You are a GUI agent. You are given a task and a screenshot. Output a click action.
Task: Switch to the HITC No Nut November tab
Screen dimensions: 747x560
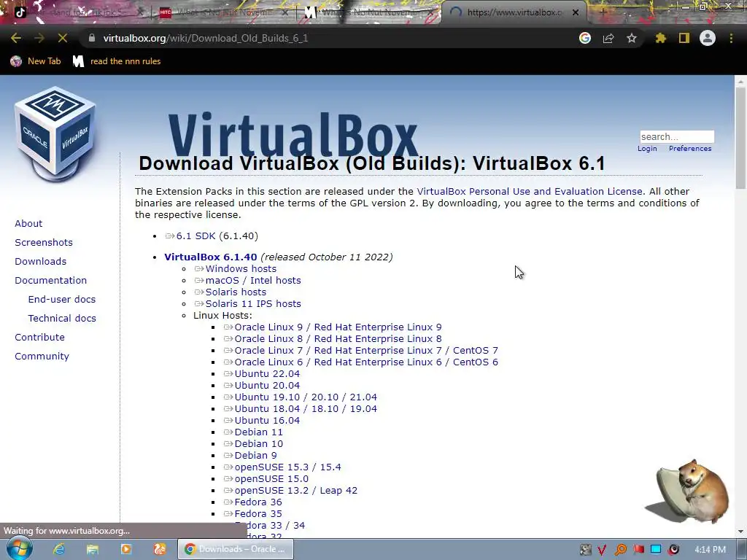coord(224,12)
